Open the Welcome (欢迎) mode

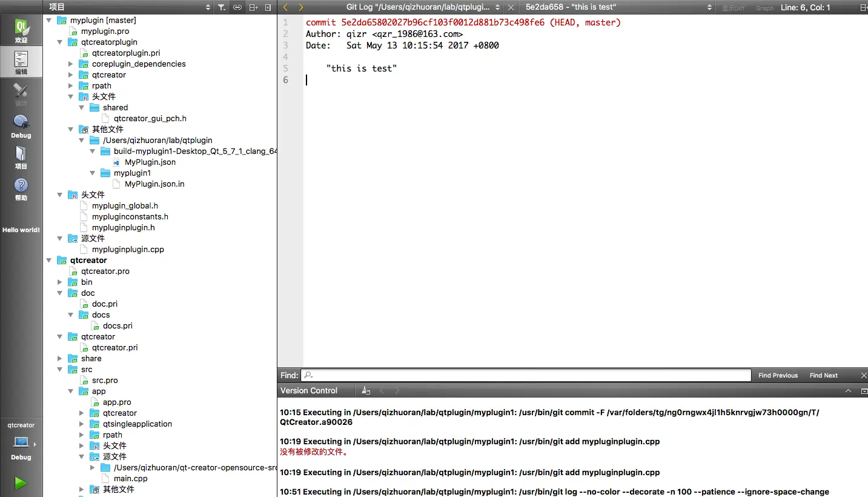click(21, 30)
